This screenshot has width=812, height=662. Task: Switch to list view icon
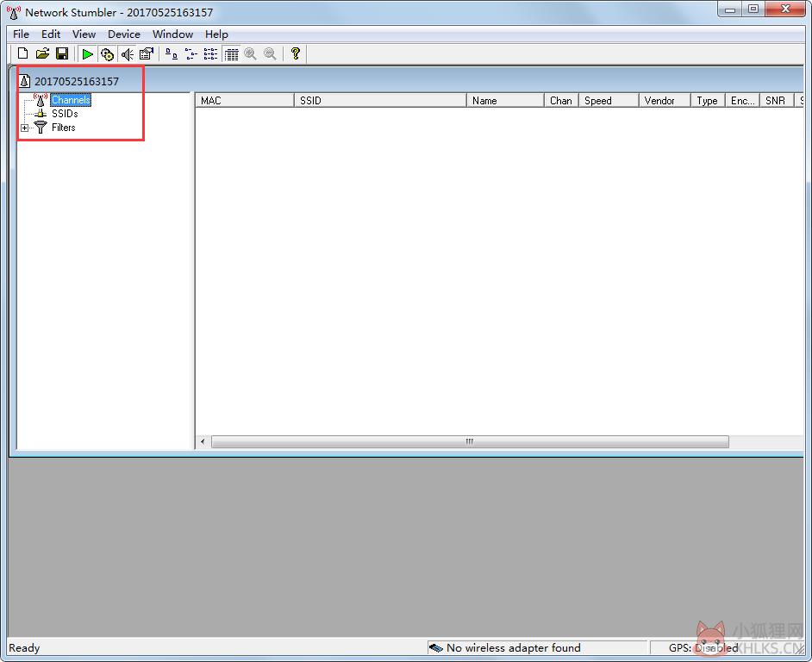point(211,53)
